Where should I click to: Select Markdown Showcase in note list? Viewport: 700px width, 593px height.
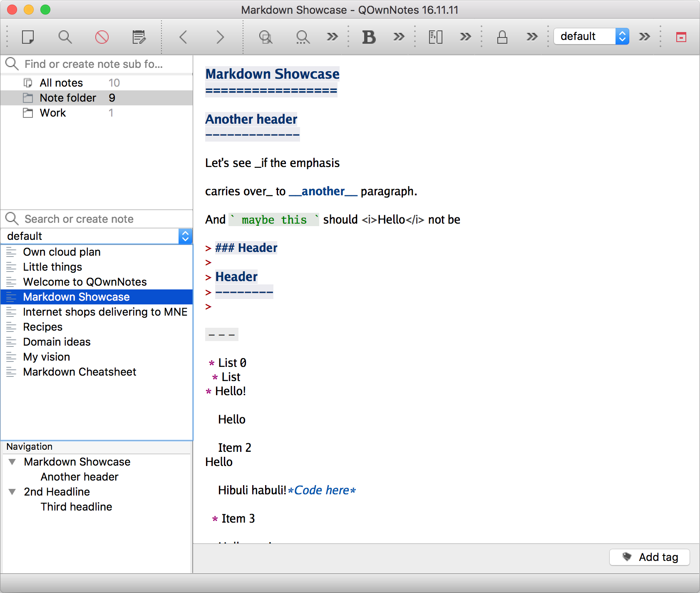coord(97,297)
